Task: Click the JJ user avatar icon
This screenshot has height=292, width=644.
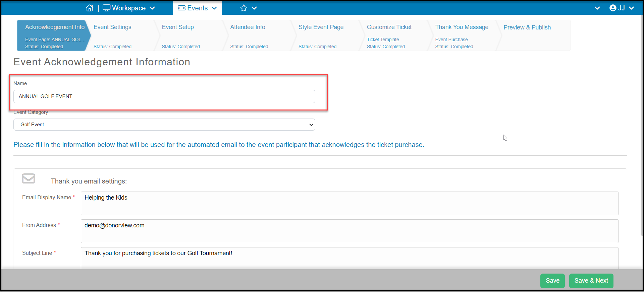Action: point(613,8)
